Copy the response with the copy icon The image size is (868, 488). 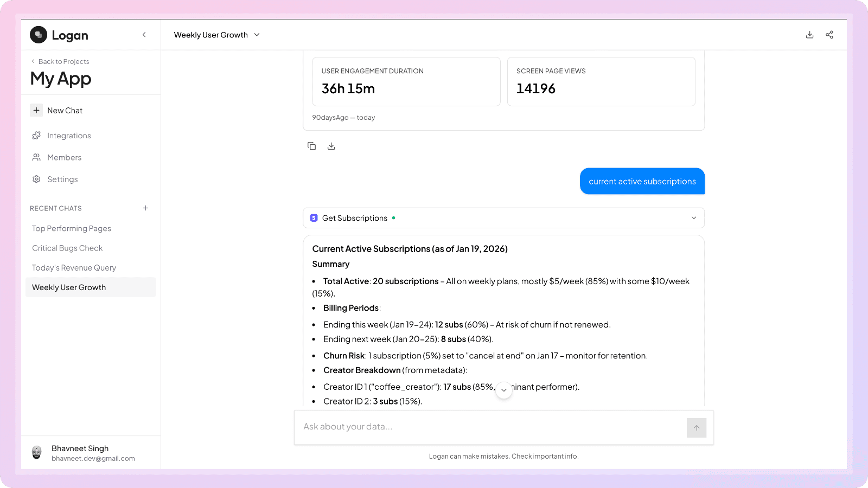(x=311, y=146)
